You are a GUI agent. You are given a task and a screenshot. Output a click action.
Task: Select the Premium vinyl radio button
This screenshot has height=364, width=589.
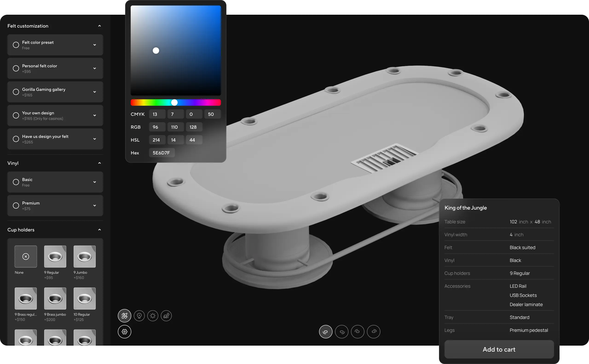point(16,206)
